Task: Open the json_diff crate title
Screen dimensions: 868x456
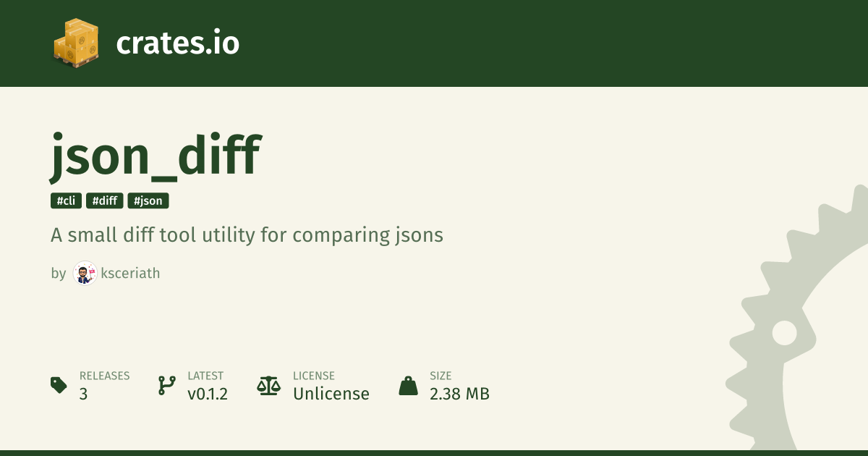Action: coord(155,155)
